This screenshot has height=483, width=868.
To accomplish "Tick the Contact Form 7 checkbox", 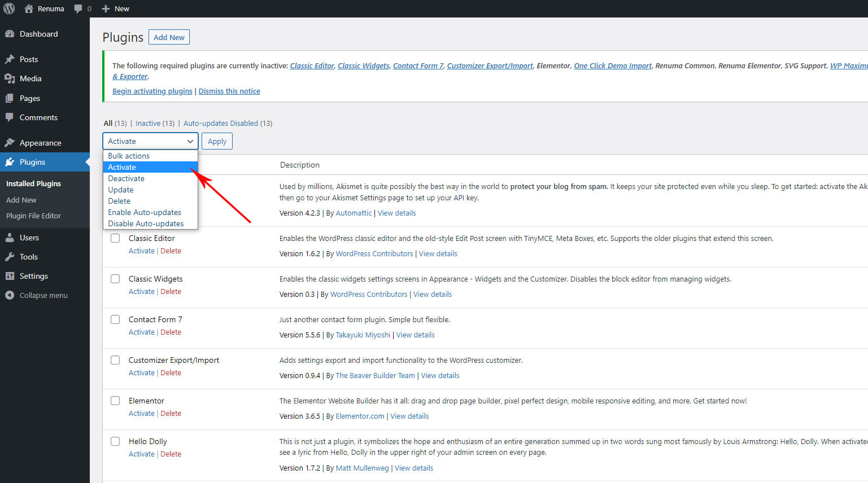I will pyautogui.click(x=115, y=319).
